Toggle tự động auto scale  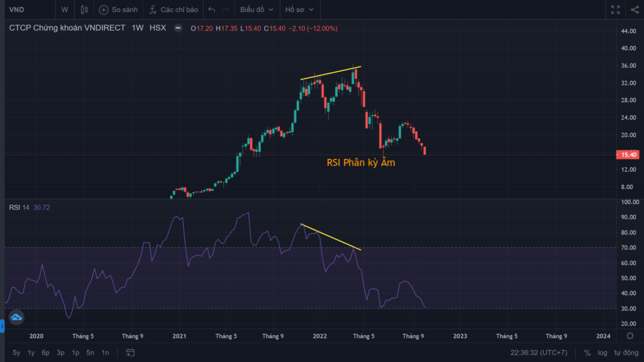pos(626,353)
